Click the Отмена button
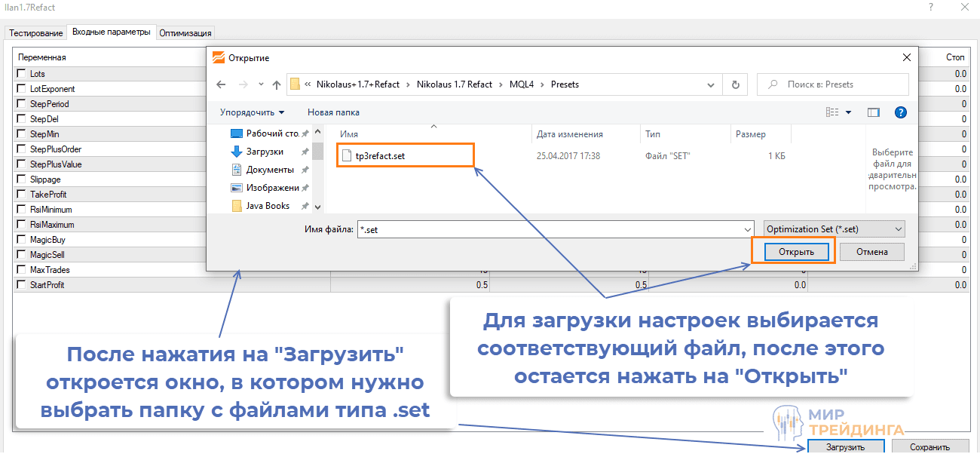This screenshot has width=980, height=454. pos(871,252)
